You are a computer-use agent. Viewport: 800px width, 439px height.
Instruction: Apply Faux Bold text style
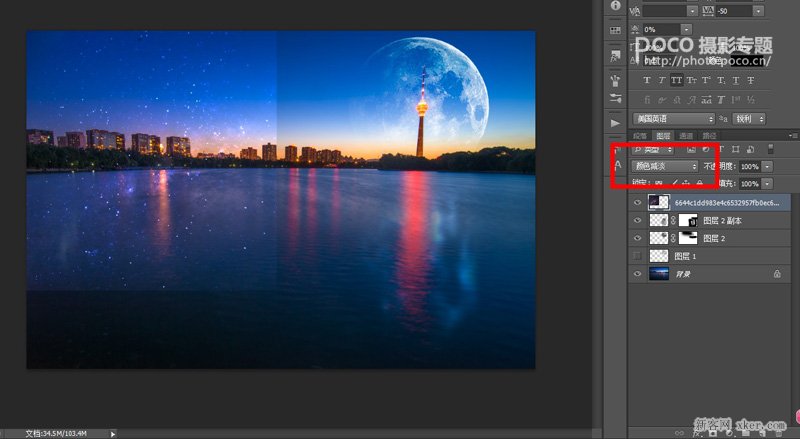pyautogui.click(x=647, y=80)
